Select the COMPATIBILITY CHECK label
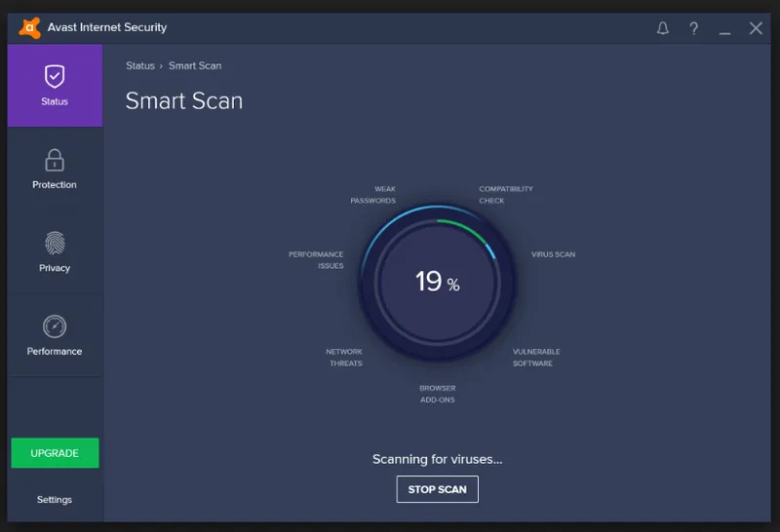This screenshot has width=780, height=532. (506, 195)
